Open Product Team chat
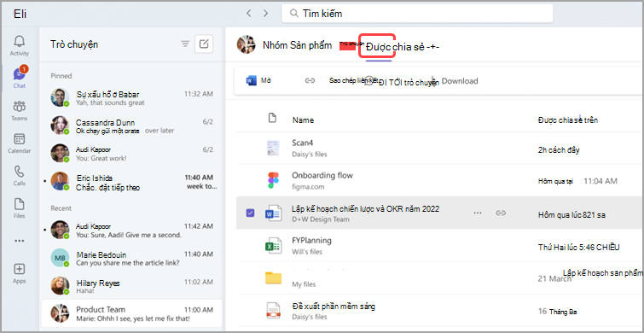Image resolution: width=644 pixels, height=333 pixels. (x=132, y=313)
